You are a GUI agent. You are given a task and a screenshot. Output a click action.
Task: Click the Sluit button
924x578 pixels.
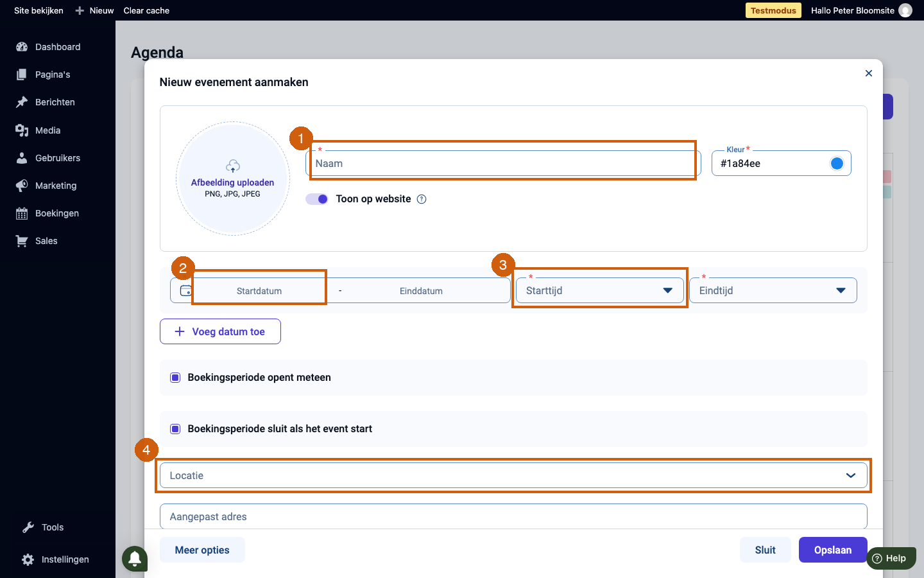(x=766, y=550)
